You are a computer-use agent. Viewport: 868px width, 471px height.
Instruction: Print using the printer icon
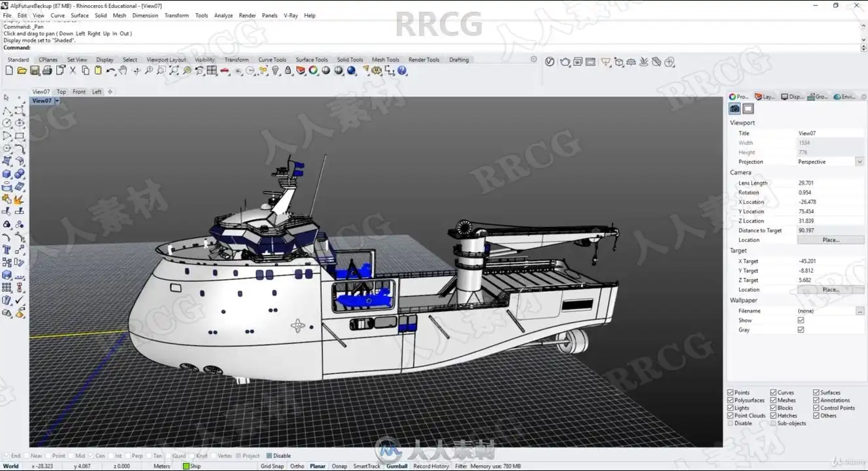47,71
